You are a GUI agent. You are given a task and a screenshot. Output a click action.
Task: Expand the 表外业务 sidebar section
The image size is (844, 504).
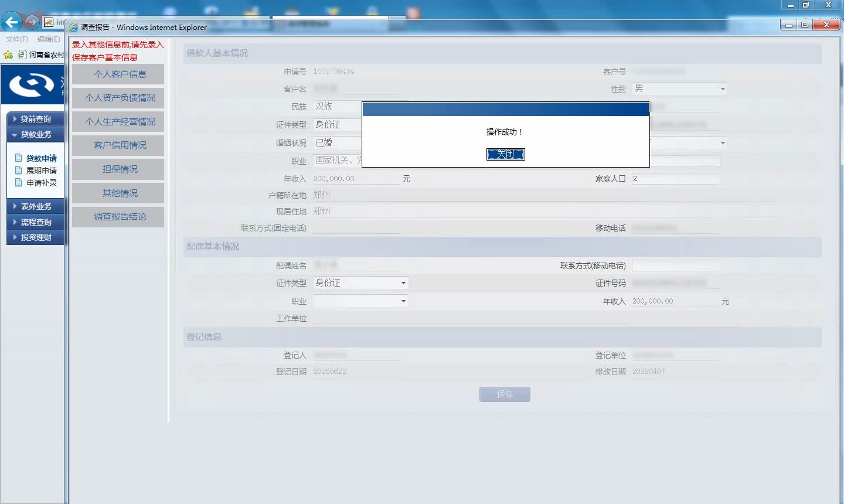point(35,206)
